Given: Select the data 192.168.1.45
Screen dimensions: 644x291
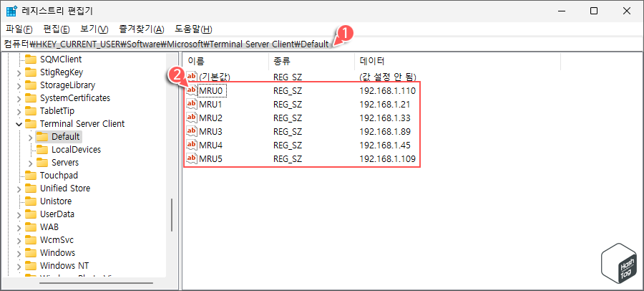Looking at the screenshot, I should [385, 145].
